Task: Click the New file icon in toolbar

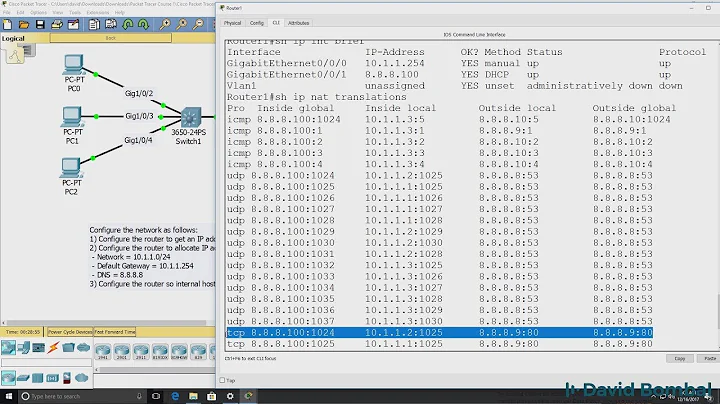Action: point(7,24)
